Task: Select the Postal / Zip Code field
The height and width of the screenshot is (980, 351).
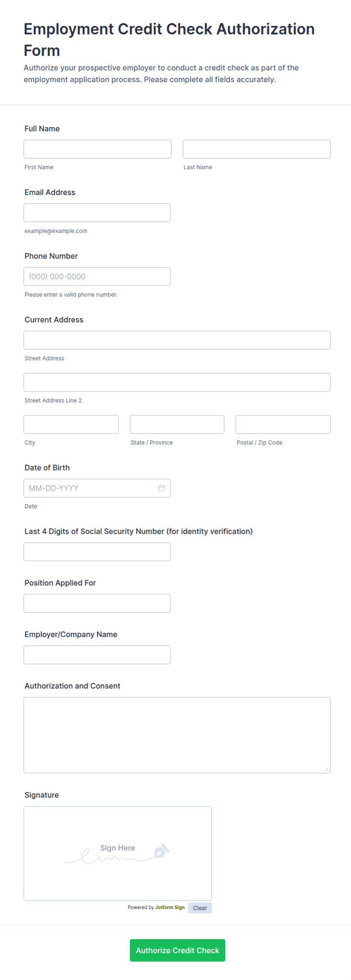Action: pos(283,424)
